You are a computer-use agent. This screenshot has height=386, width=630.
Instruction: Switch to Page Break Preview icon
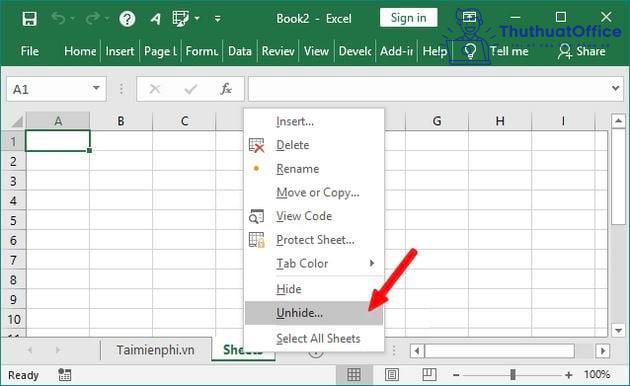coord(429,374)
